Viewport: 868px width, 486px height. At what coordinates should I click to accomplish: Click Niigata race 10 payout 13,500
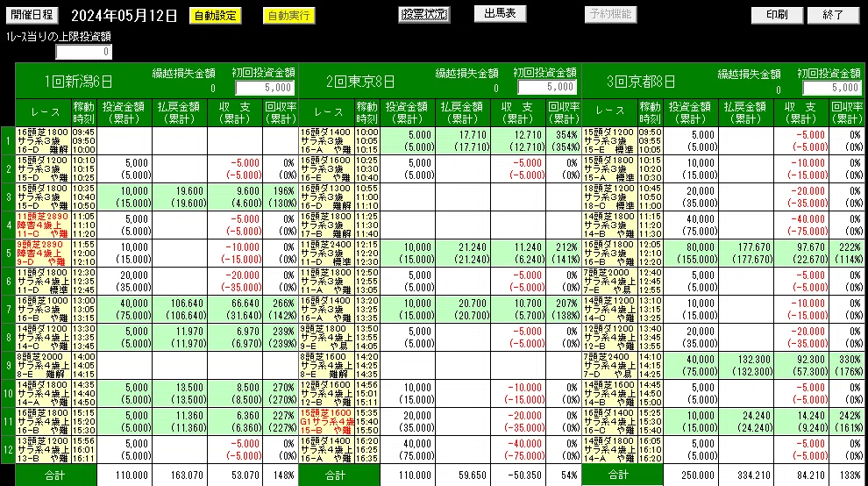point(189,388)
